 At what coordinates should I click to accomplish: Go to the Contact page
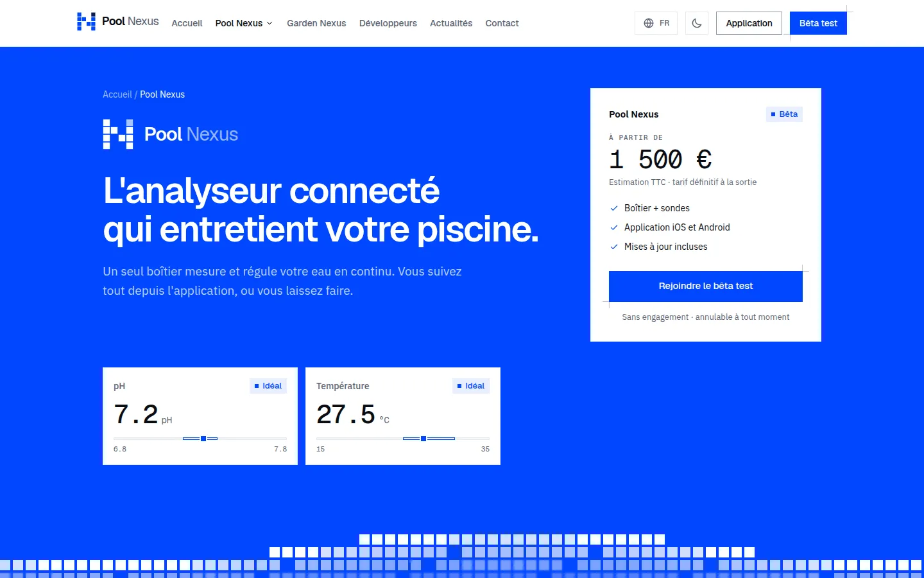(x=502, y=23)
